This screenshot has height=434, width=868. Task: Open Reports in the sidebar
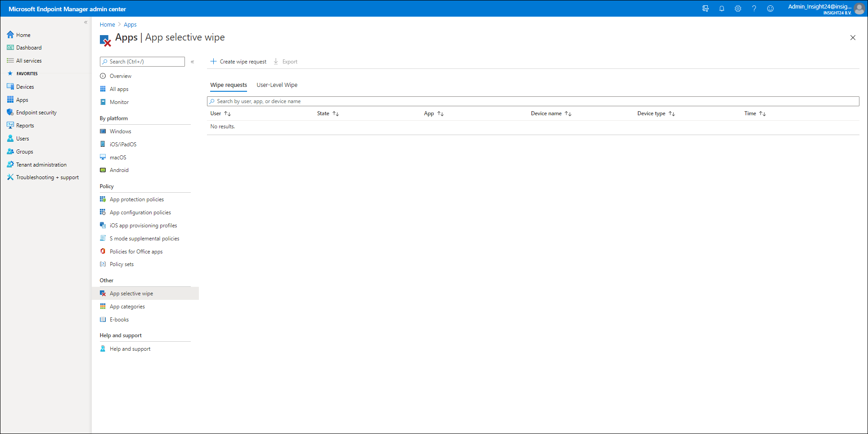point(25,126)
